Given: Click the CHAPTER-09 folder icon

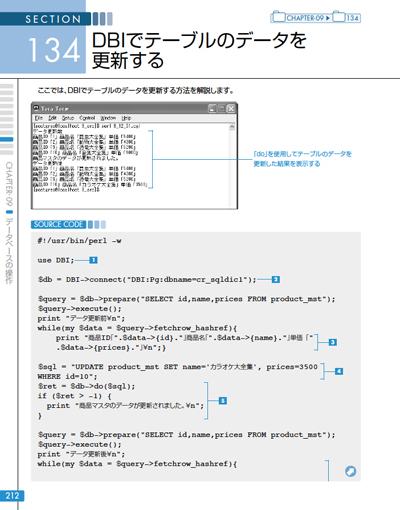Looking at the screenshot, I should 278,17.
